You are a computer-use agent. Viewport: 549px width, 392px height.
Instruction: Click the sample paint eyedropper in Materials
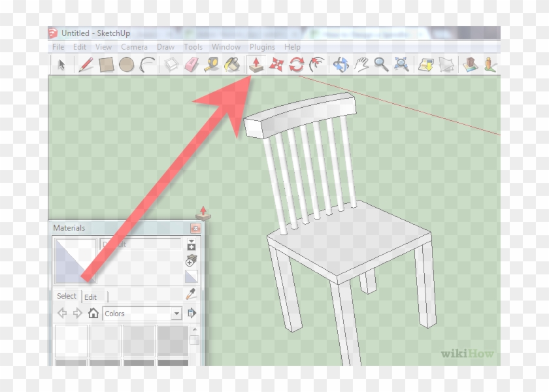[190, 295]
